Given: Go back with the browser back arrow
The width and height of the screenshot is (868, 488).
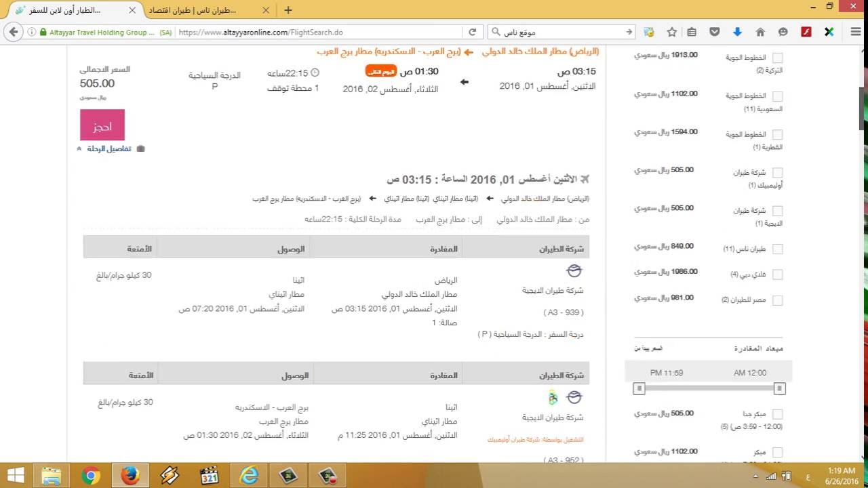Looking at the screenshot, I should coord(13,32).
